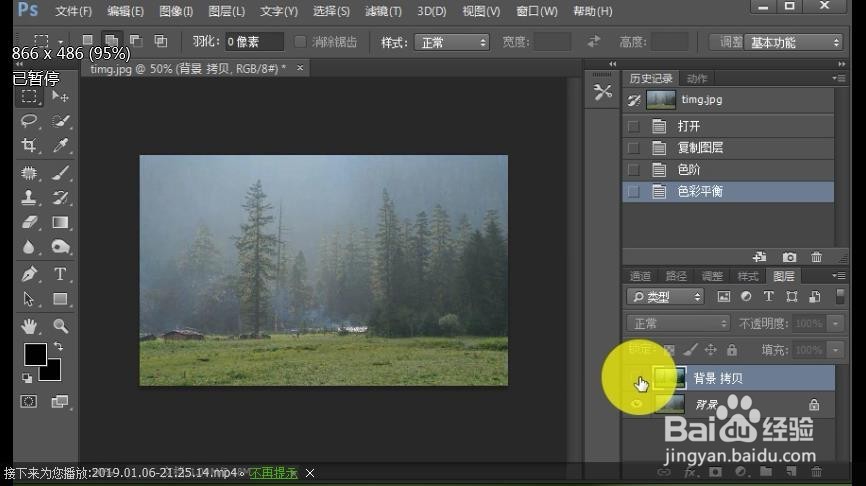866x486 pixels.
Task: Delete current history state trash icon
Action: pyautogui.click(x=816, y=257)
